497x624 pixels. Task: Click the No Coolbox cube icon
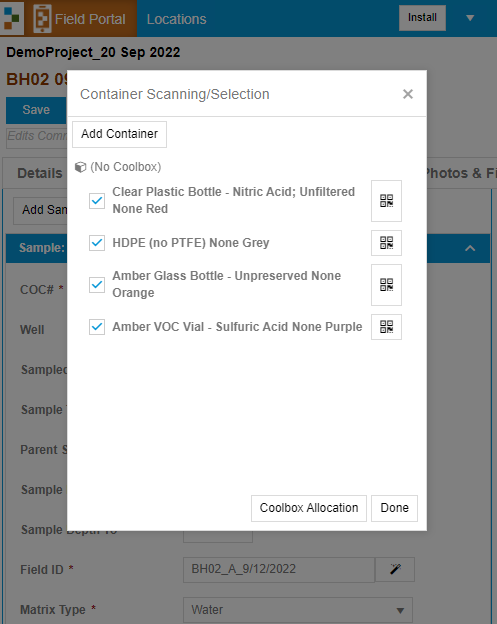[80, 167]
